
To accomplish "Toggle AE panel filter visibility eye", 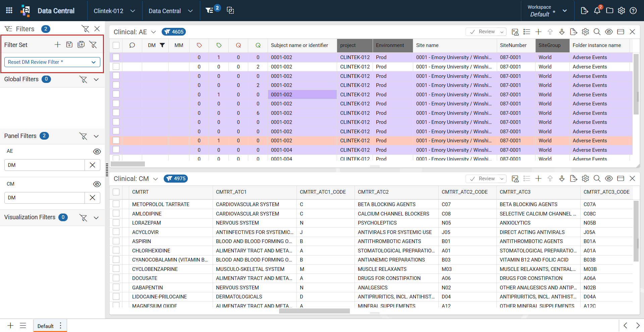I will pos(97,151).
